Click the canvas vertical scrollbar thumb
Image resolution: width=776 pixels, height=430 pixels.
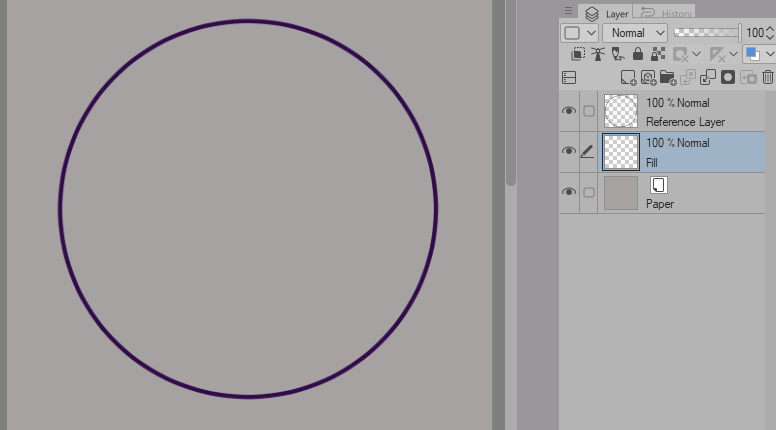(511, 93)
